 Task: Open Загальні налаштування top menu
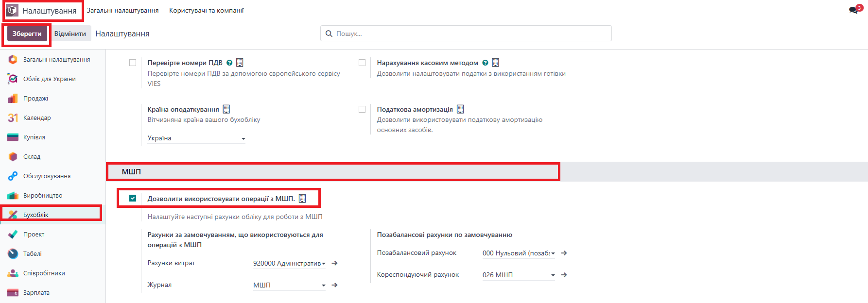122,10
